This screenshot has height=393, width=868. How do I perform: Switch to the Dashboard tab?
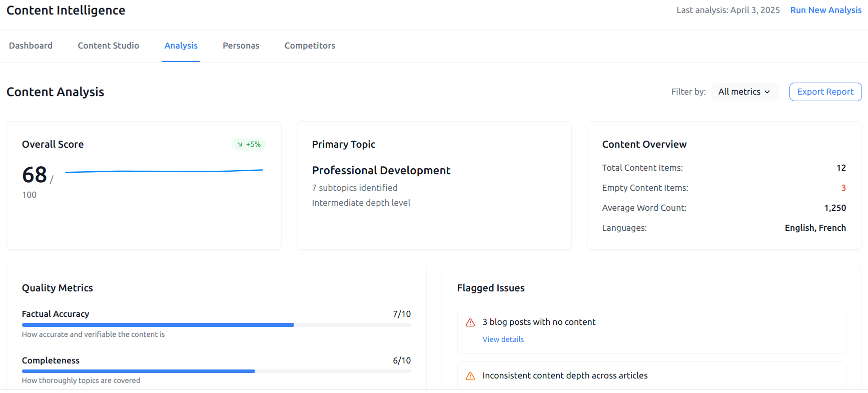coord(31,46)
